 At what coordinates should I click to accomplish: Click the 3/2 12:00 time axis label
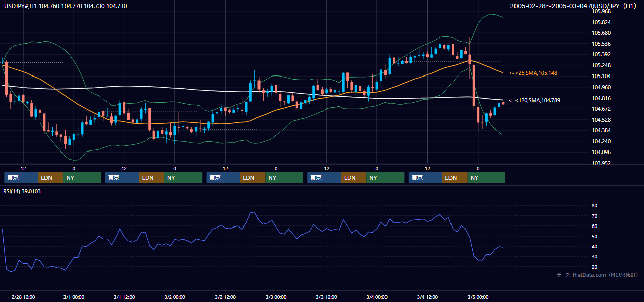point(225,297)
